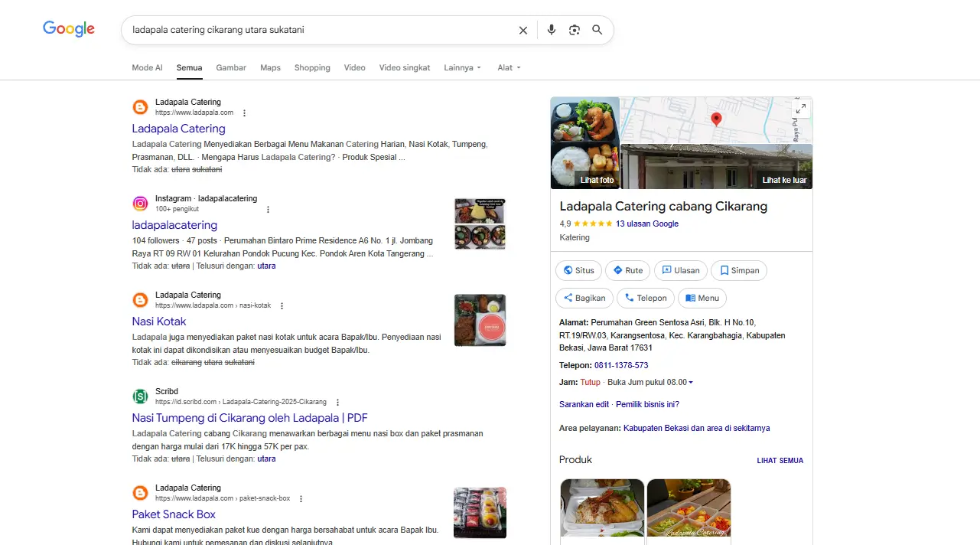Open options for Paket Snack Box result
This screenshot has height=545, width=980.
point(301,498)
